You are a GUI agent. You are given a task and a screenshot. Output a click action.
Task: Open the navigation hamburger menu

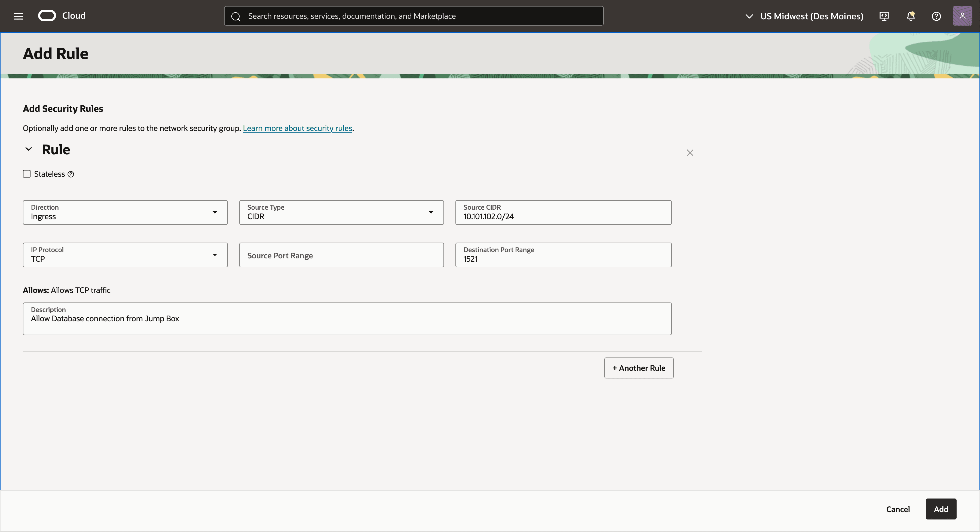18,16
